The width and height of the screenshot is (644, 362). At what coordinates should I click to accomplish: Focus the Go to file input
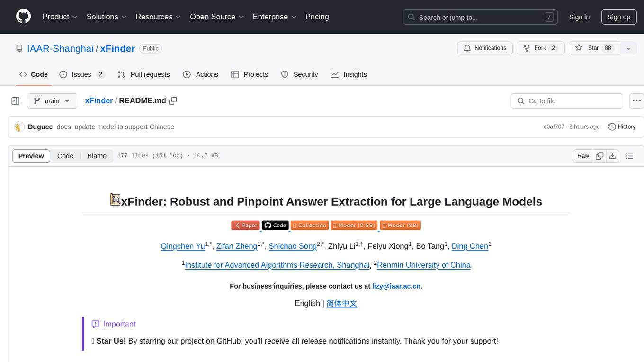(567, 101)
